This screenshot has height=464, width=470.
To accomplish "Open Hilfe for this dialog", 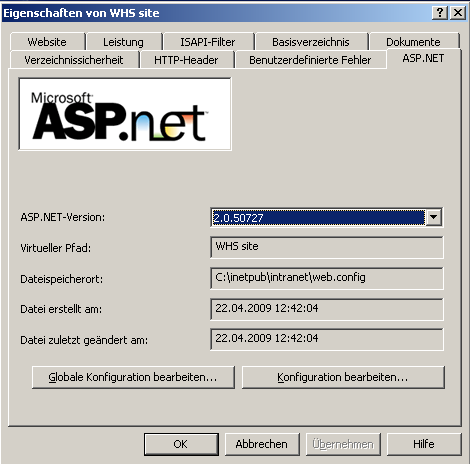I will coord(424,444).
